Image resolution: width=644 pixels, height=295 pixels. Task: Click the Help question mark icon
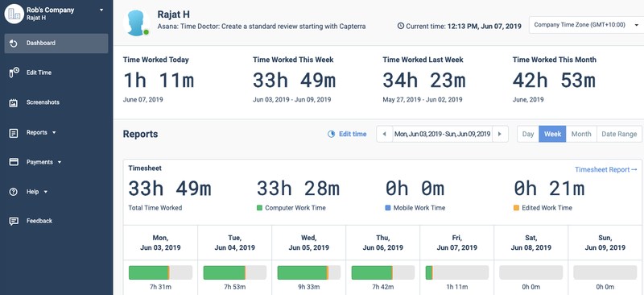pos(14,192)
